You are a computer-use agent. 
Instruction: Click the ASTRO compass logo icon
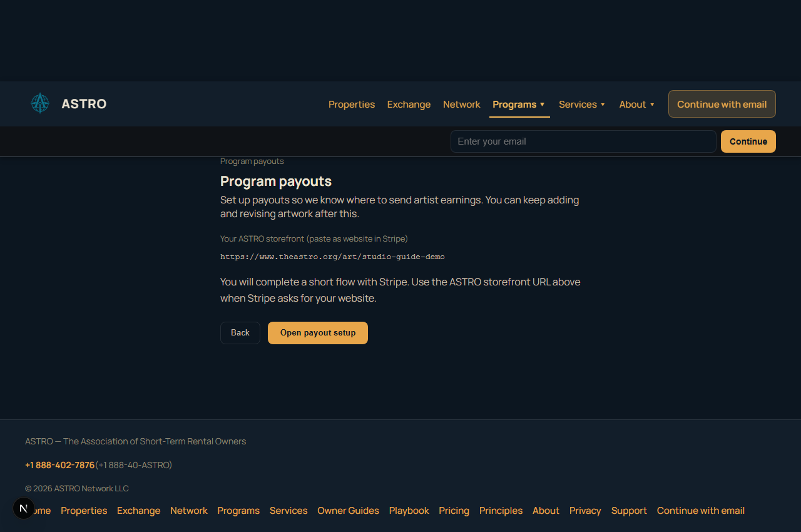40,103
